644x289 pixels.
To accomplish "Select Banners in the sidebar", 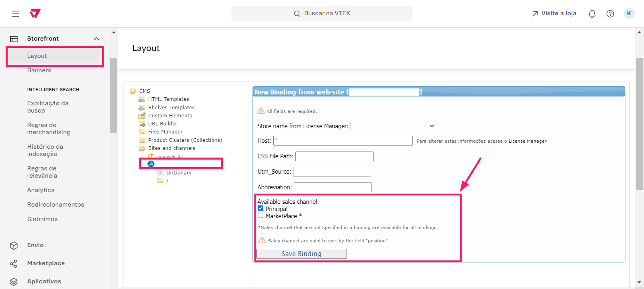I will point(39,70).
